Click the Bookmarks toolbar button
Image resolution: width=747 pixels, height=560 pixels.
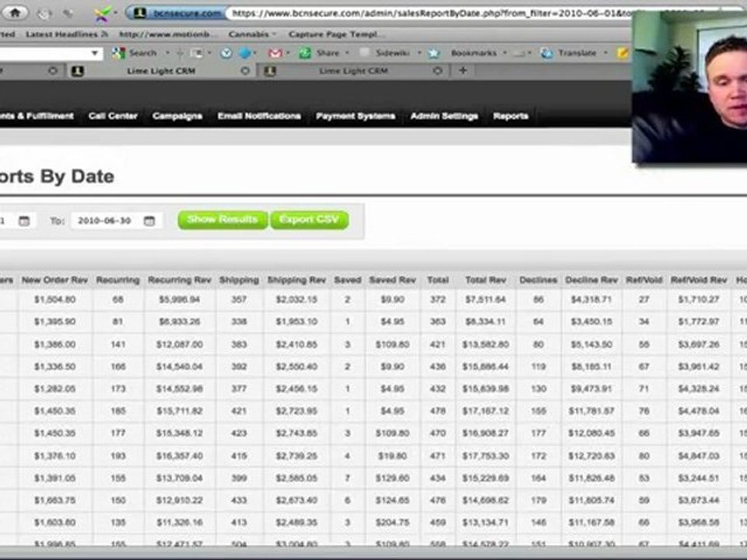(474, 53)
